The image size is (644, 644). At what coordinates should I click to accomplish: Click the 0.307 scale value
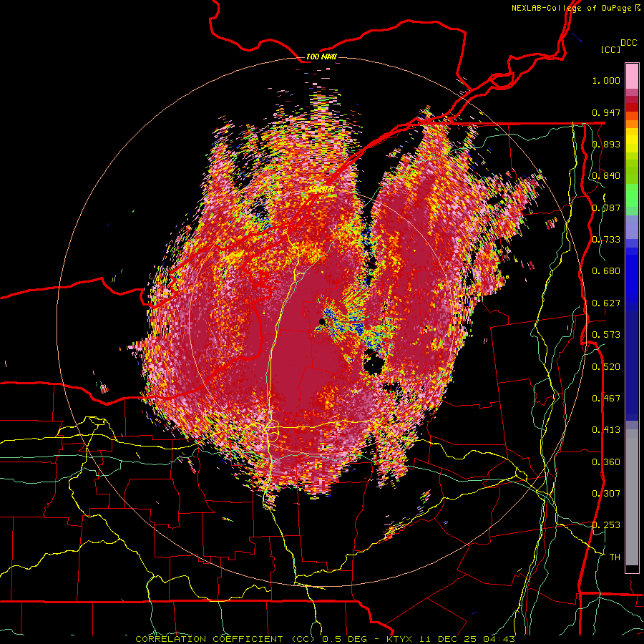coord(606,494)
